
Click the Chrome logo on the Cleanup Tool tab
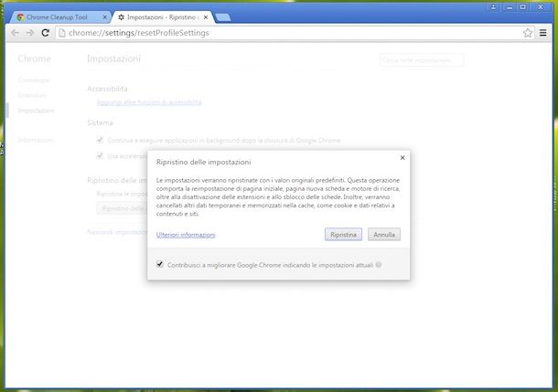click(x=20, y=17)
